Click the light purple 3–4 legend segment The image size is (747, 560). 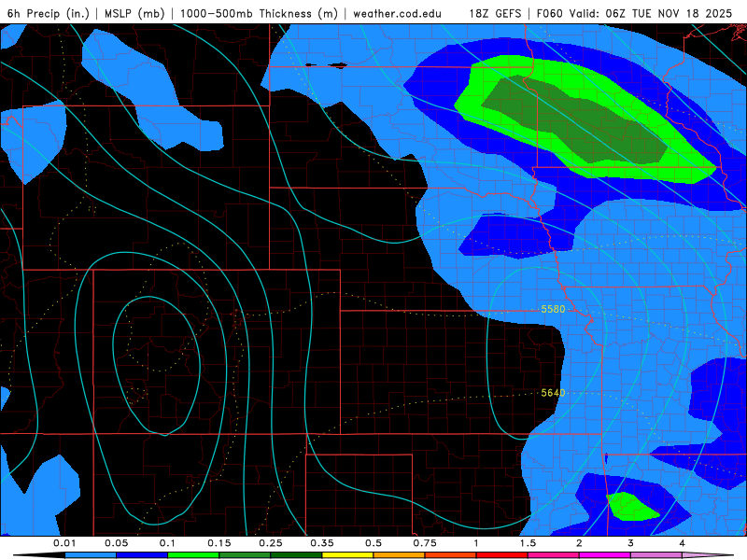coord(656,555)
